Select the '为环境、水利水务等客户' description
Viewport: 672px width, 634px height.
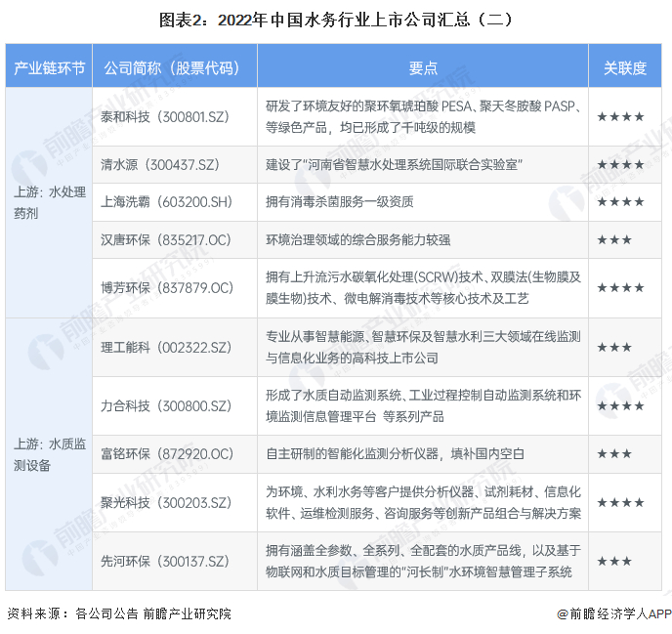pyautogui.click(x=423, y=502)
